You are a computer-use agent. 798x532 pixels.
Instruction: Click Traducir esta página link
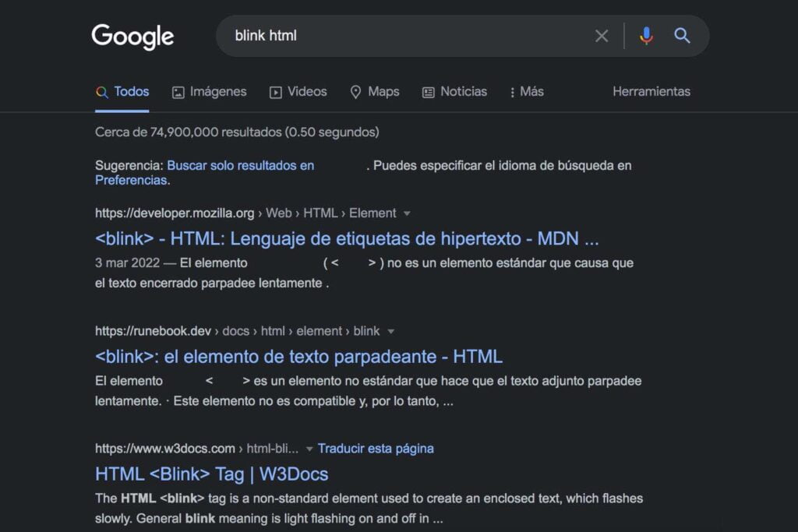coord(376,449)
